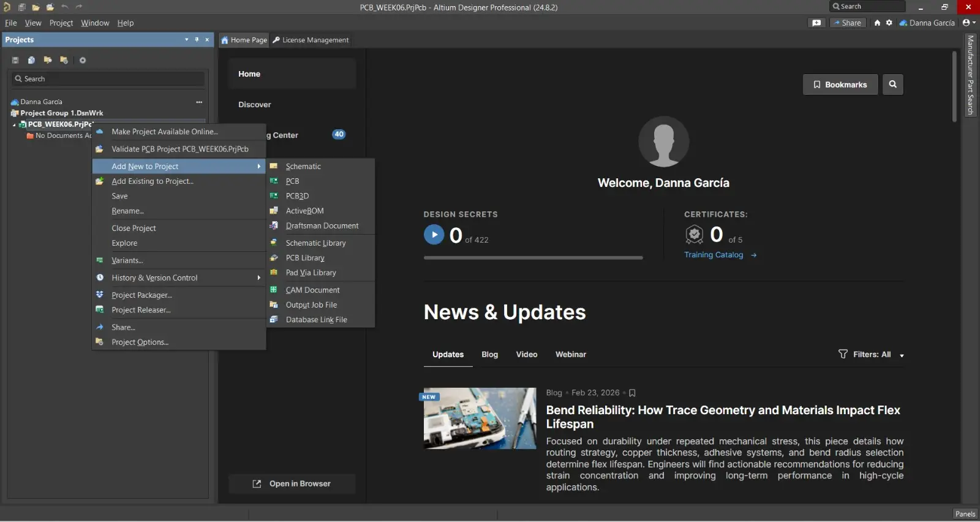Open the Projects panel dropdown arrow

[187, 40]
